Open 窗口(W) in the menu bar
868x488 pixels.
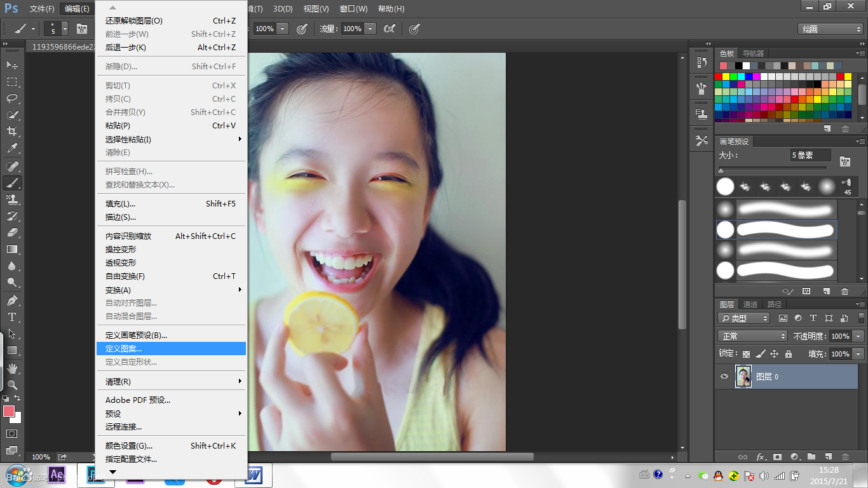[x=353, y=9]
